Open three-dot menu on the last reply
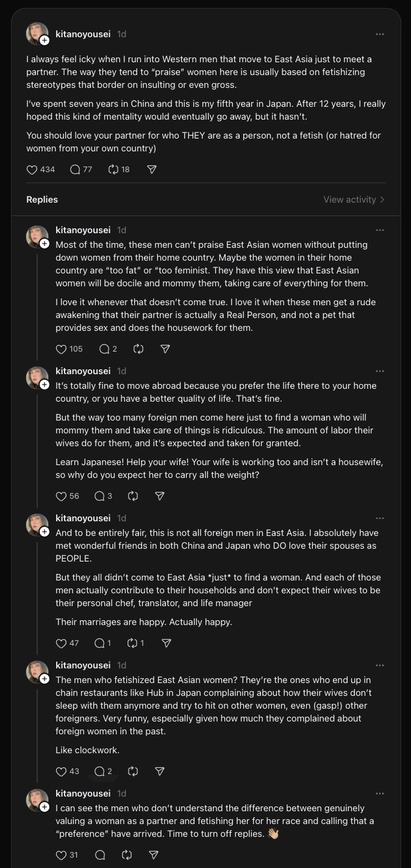 (380, 794)
